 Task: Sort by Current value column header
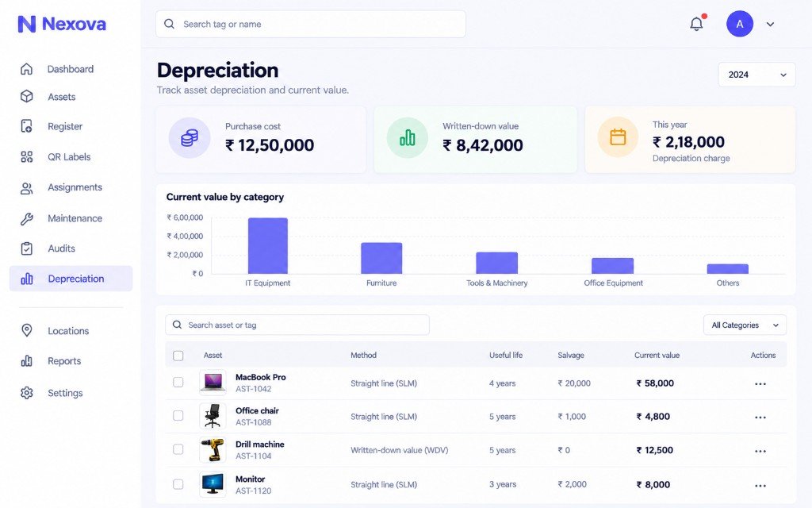point(657,355)
